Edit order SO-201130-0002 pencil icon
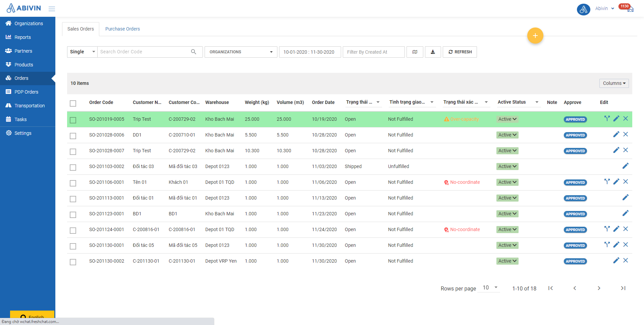 616,260
